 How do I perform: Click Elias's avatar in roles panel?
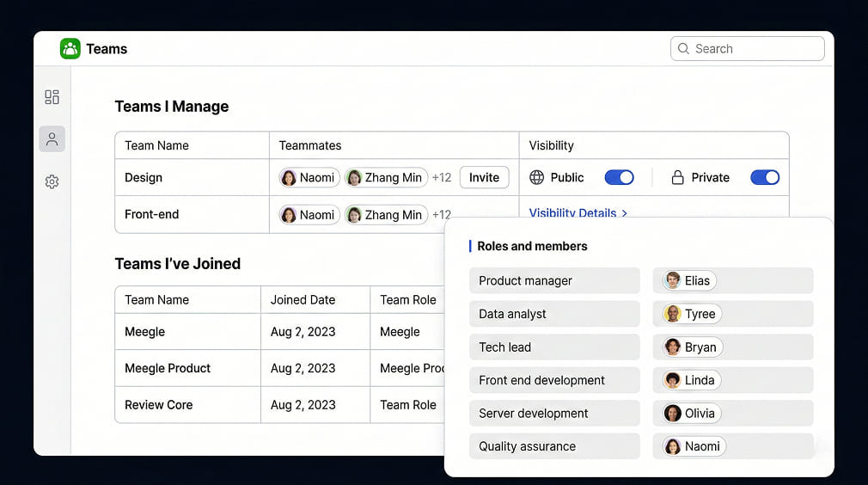click(x=673, y=281)
